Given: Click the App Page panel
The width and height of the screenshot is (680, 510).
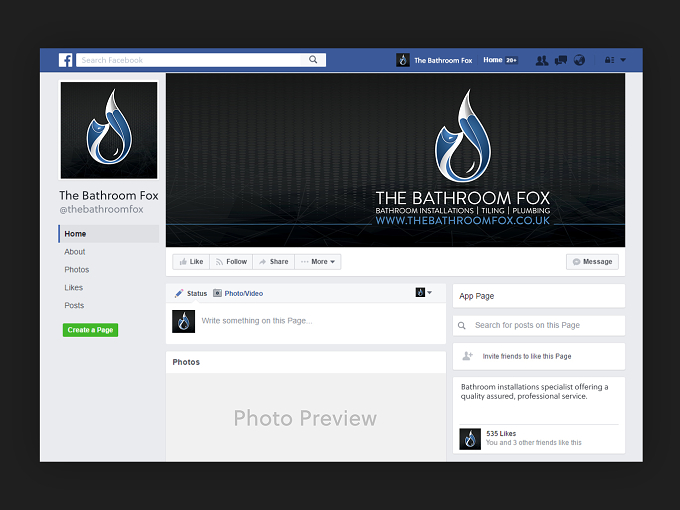Looking at the screenshot, I should pyautogui.click(x=539, y=296).
